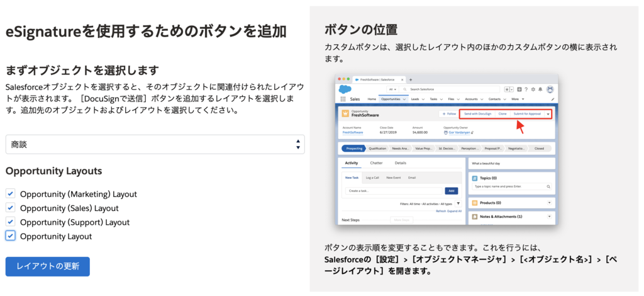This screenshot has height=296, width=644.
Task: Expand the Files nav chevron
Action: (458, 100)
